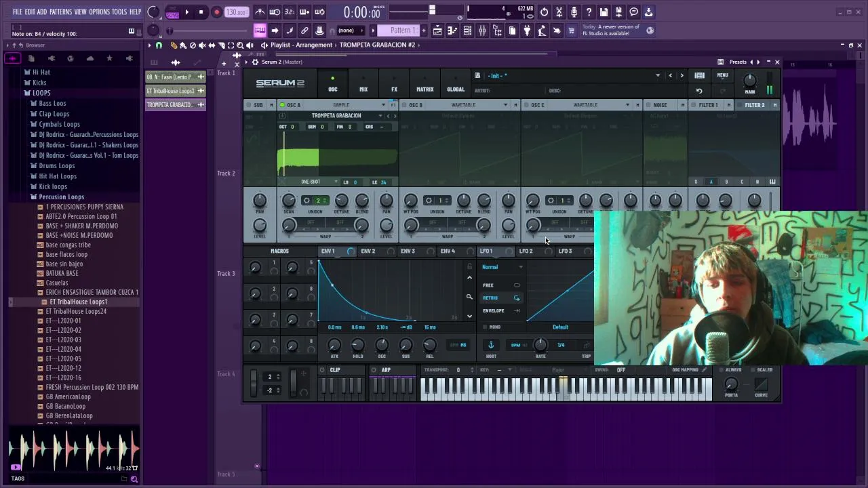Viewport: 868px width, 488px height.
Task: Click the ENV 1 zoom magnifier icon
Action: tap(469, 297)
